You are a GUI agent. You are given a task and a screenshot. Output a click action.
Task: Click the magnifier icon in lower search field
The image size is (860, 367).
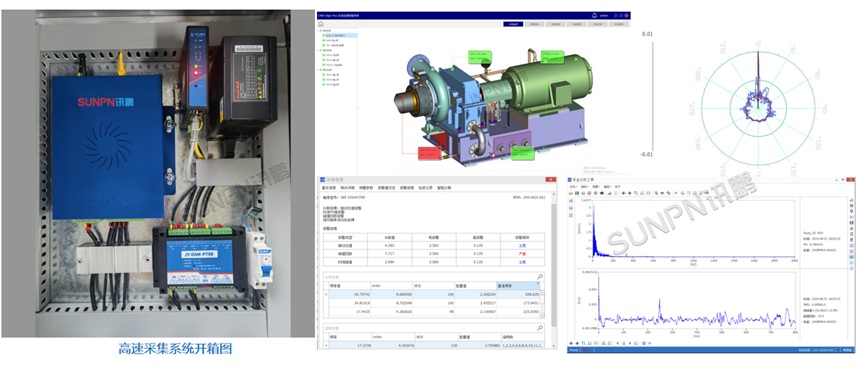[x=540, y=328]
